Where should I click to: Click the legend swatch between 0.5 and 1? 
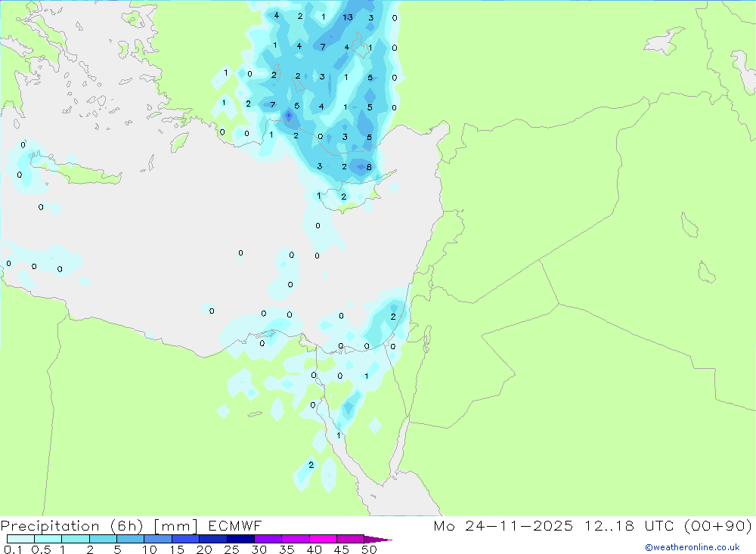tap(48, 539)
